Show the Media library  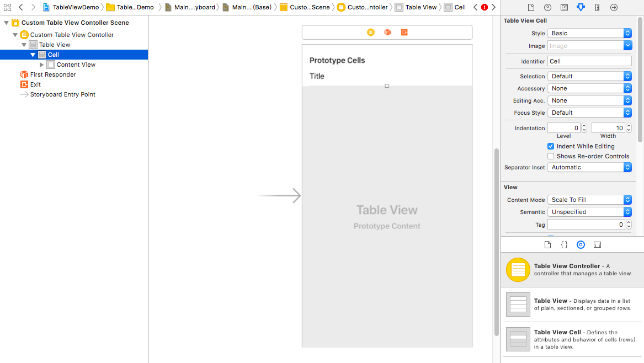[597, 244]
